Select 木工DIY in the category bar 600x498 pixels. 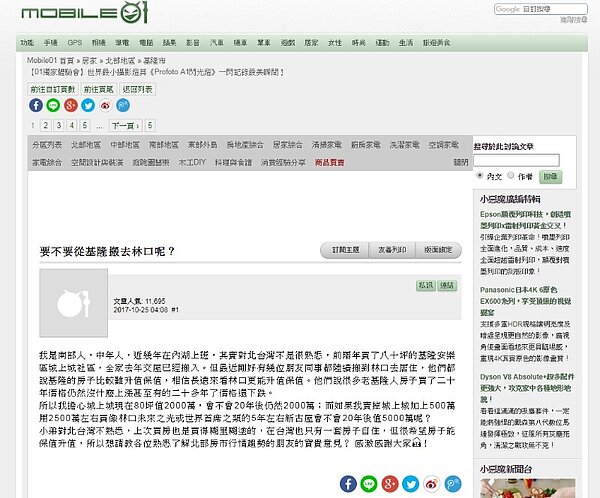(192, 162)
